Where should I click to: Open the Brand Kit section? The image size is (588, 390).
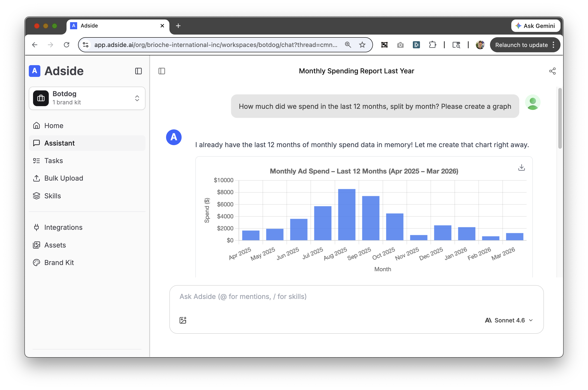59,262
